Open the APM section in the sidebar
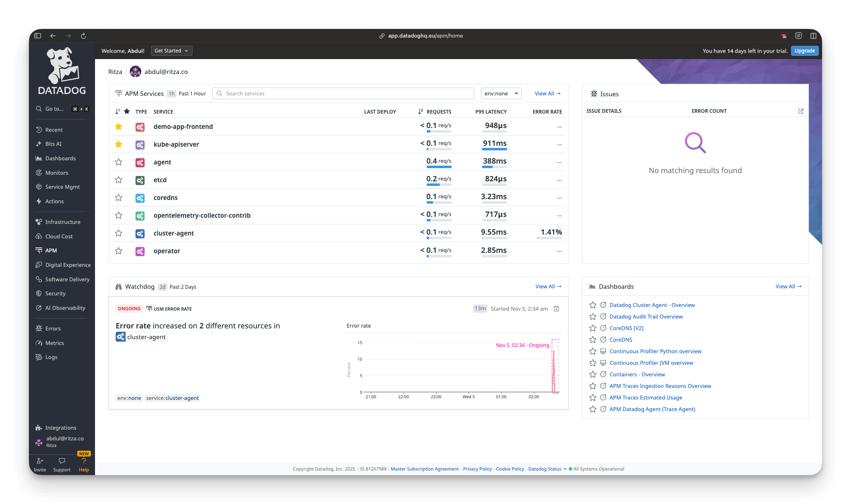Viewport: 851px width, 504px height. [51, 250]
